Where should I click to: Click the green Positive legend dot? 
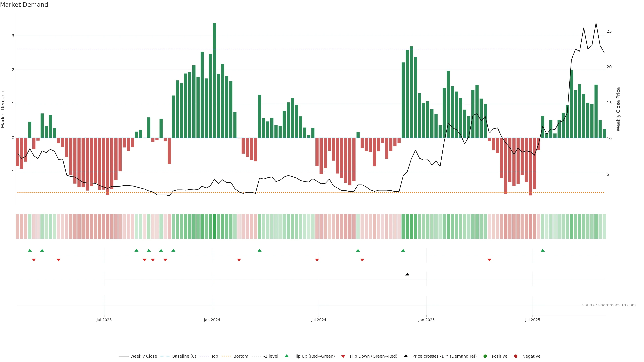click(x=485, y=356)
